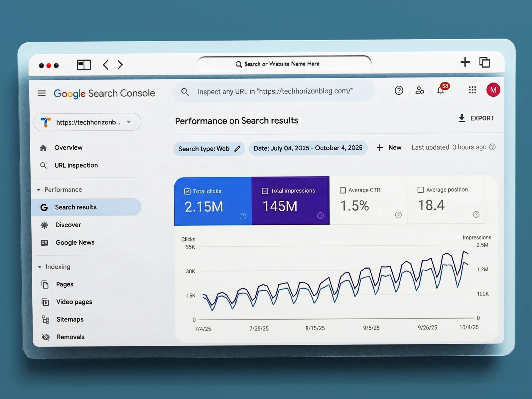Go back with browser back arrow

[106, 65]
